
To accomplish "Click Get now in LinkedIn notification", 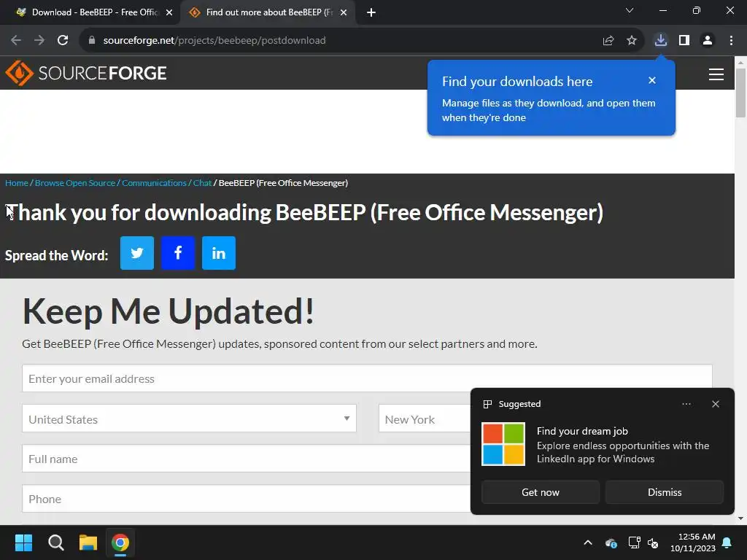I will click(x=541, y=492).
